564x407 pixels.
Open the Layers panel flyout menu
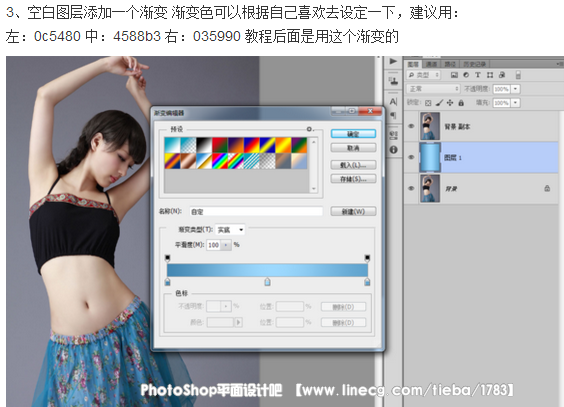559,64
